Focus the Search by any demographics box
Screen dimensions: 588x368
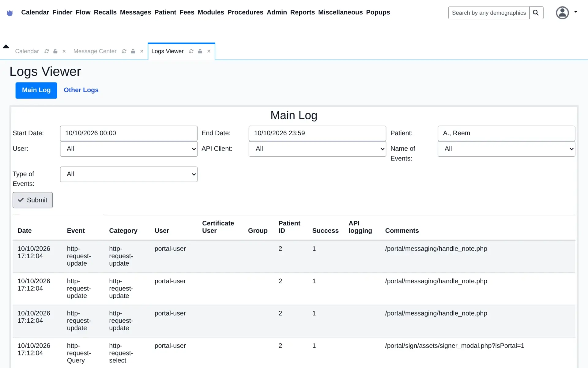pyautogui.click(x=489, y=13)
